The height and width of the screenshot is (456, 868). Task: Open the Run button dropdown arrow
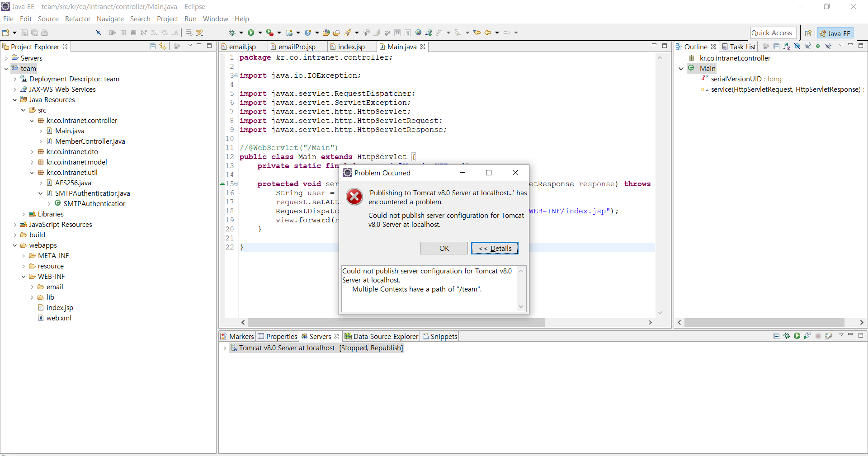tap(260, 33)
